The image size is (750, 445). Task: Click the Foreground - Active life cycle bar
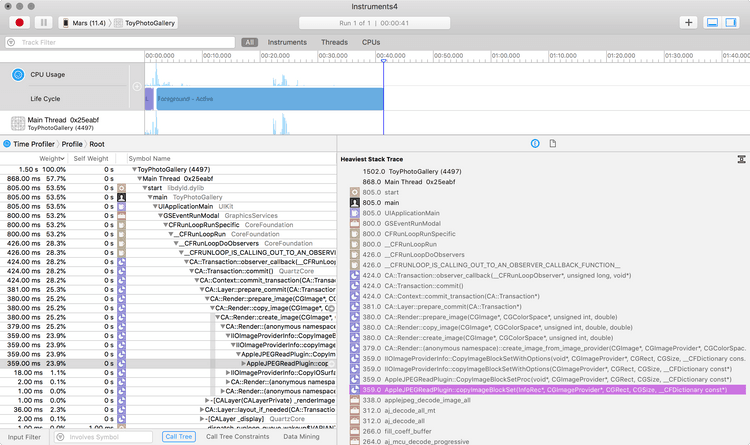click(270, 99)
